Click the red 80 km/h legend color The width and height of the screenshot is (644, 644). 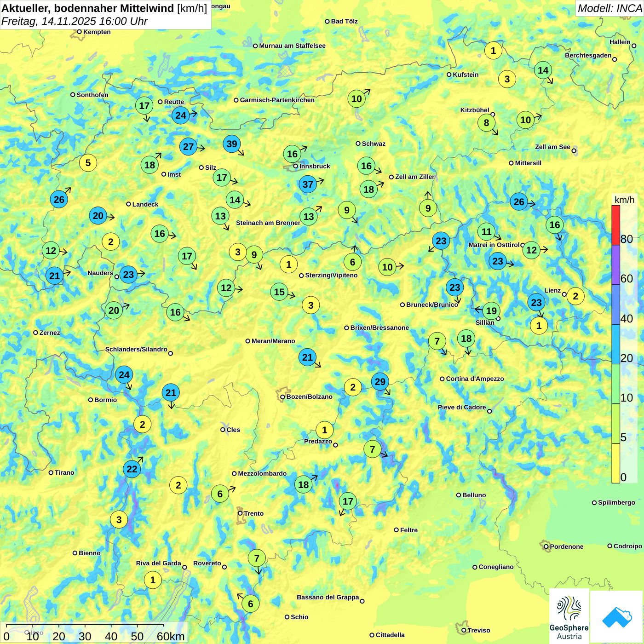point(616,225)
